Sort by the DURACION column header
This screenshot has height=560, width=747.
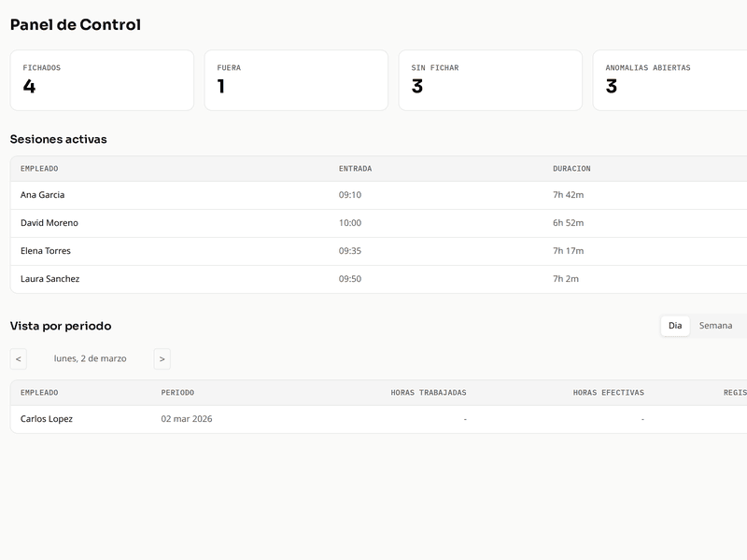click(x=572, y=168)
